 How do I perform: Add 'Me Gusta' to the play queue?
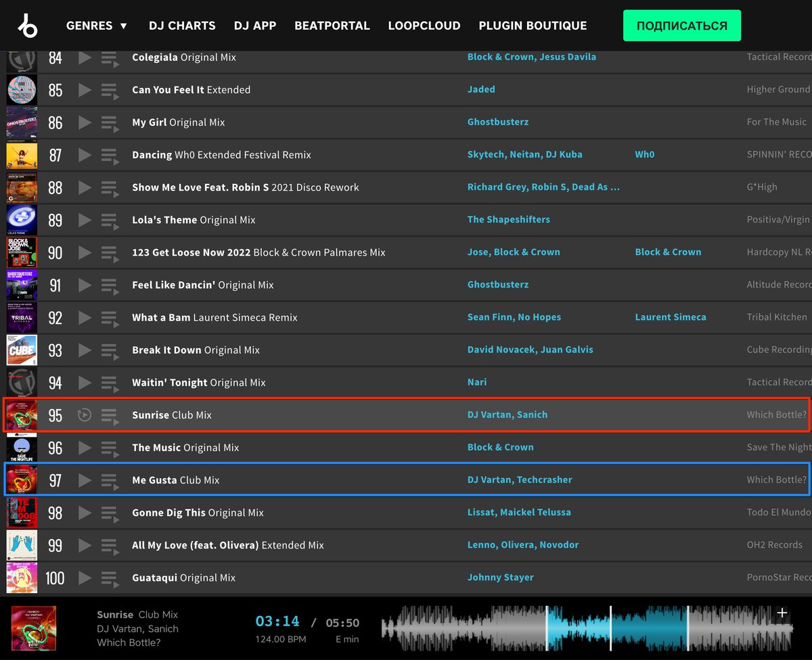(110, 479)
